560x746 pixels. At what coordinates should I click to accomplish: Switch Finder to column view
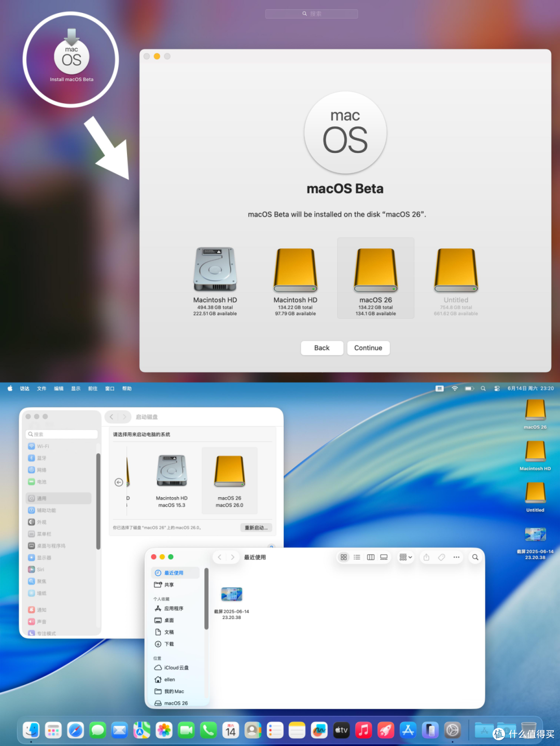click(x=371, y=557)
